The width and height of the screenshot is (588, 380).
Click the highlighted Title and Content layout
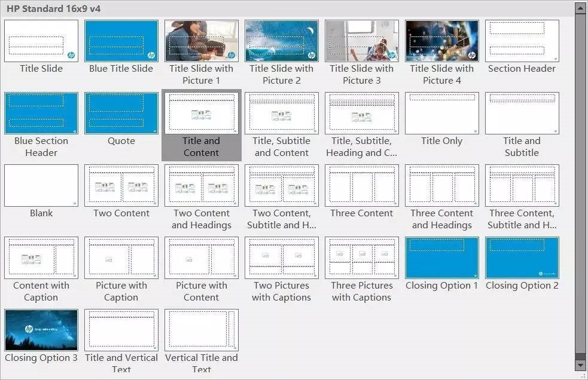[202, 114]
